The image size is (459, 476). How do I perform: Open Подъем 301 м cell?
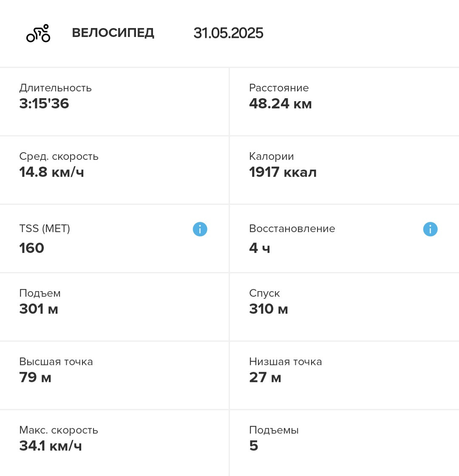click(x=114, y=307)
